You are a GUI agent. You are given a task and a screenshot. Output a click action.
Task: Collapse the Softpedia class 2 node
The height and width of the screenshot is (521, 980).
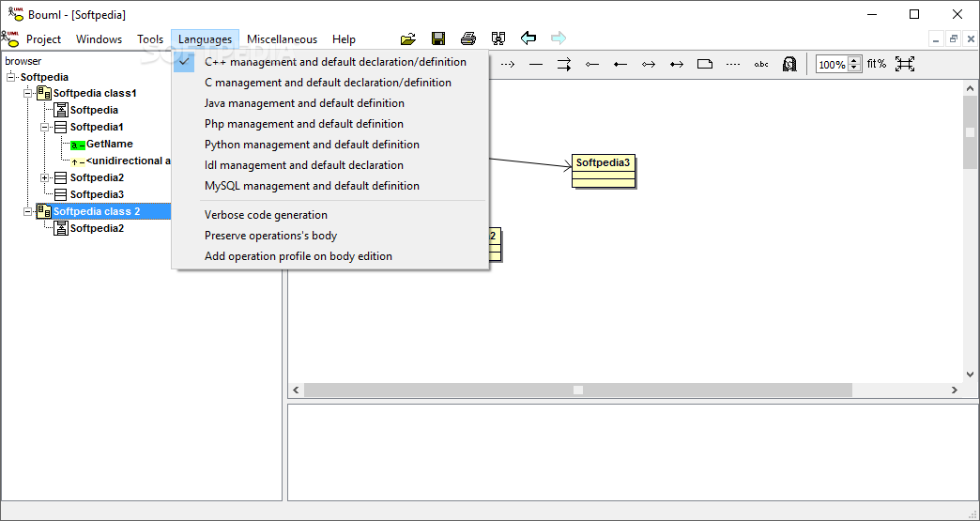pos(27,212)
